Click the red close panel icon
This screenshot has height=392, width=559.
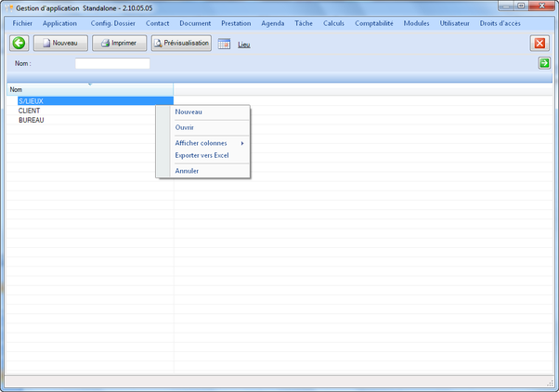coord(539,43)
